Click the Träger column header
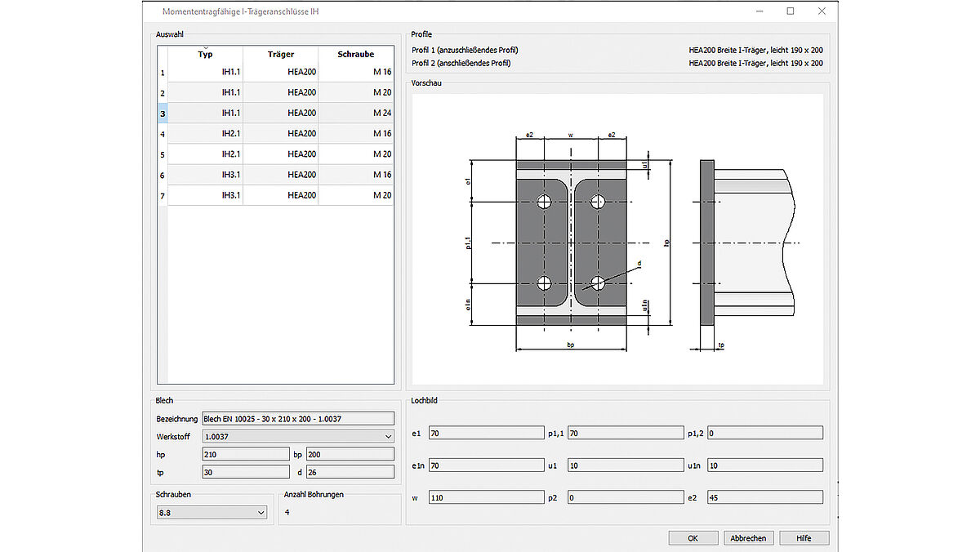 click(x=280, y=55)
